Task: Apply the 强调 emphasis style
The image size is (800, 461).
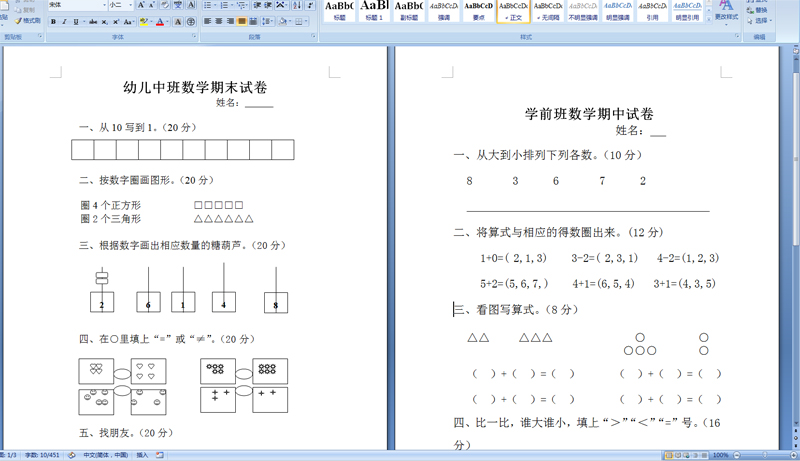Action: tap(443, 11)
